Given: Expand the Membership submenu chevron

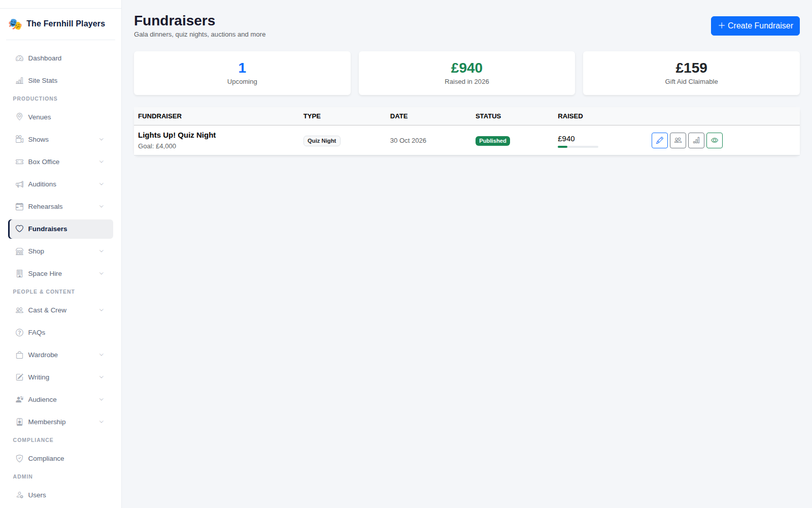Looking at the screenshot, I should click(101, 422).
